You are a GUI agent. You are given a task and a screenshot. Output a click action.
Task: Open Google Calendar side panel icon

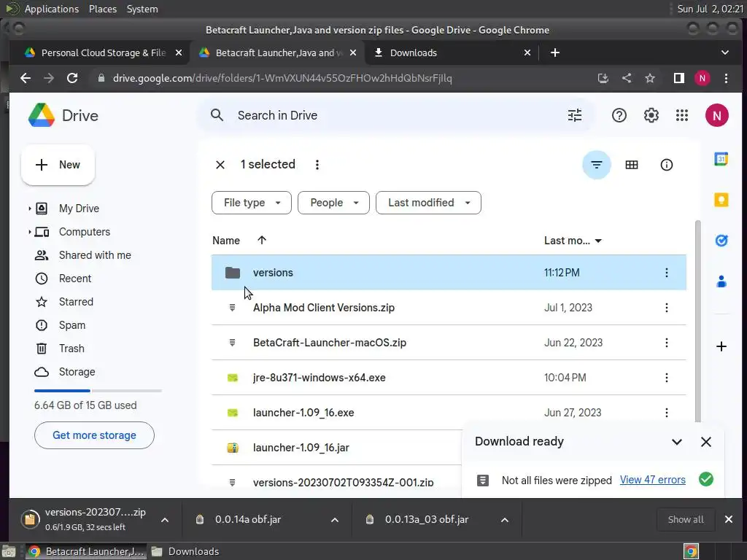click(x=721, y=159)
